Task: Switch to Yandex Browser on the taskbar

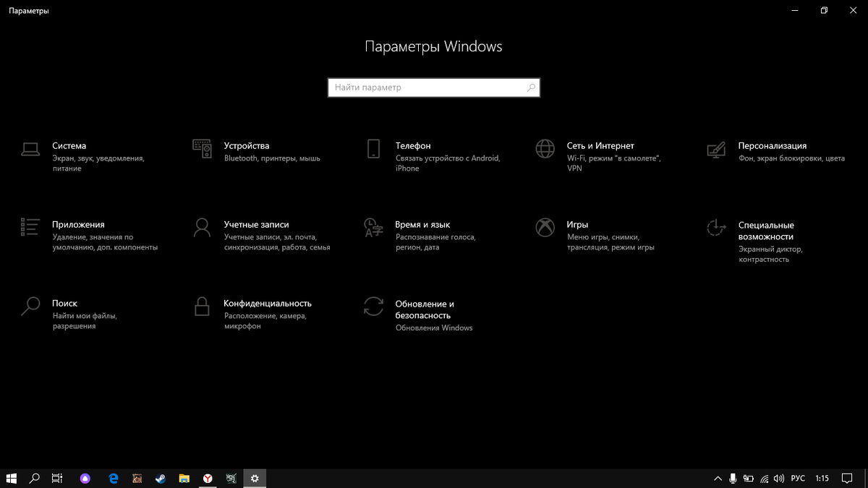Action: click(208, 478)
